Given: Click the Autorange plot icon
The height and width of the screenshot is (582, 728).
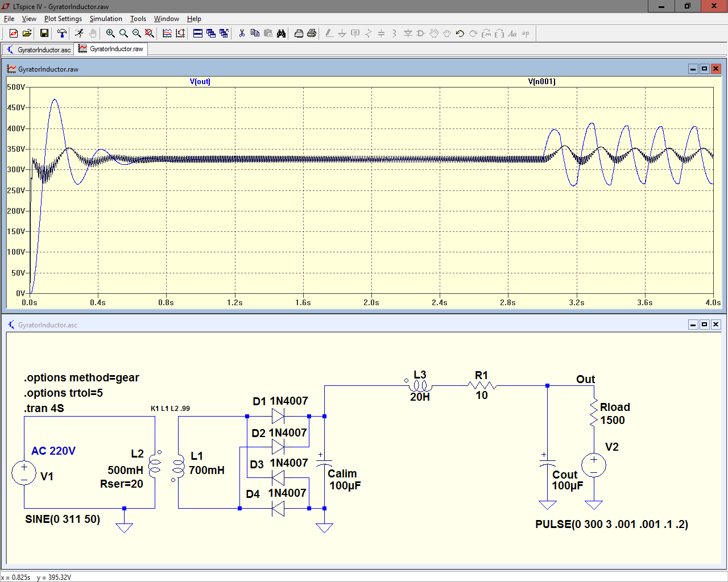Looking at the screenshot, I should point(180,34).
